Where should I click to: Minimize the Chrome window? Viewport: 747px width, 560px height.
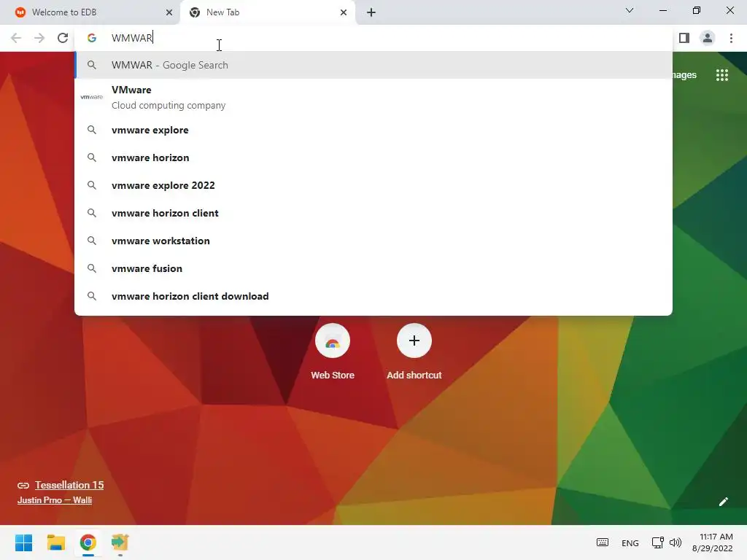[662, 10]
